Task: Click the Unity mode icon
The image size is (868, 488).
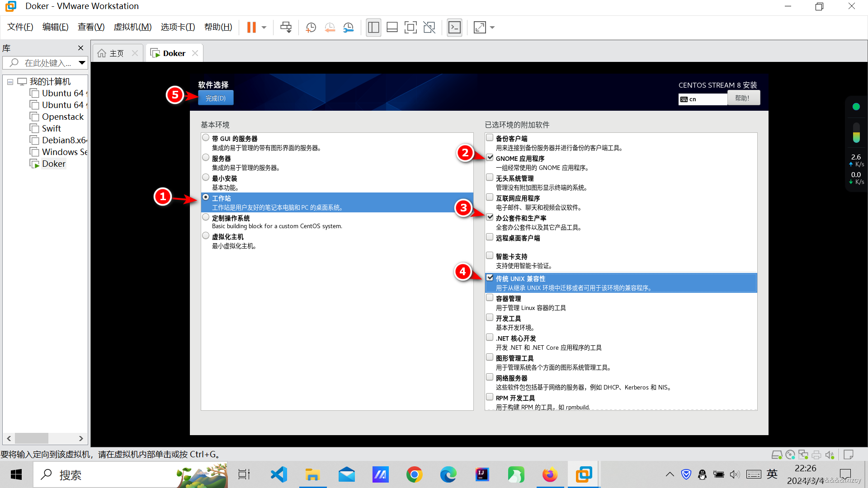Action: [429, 28]
